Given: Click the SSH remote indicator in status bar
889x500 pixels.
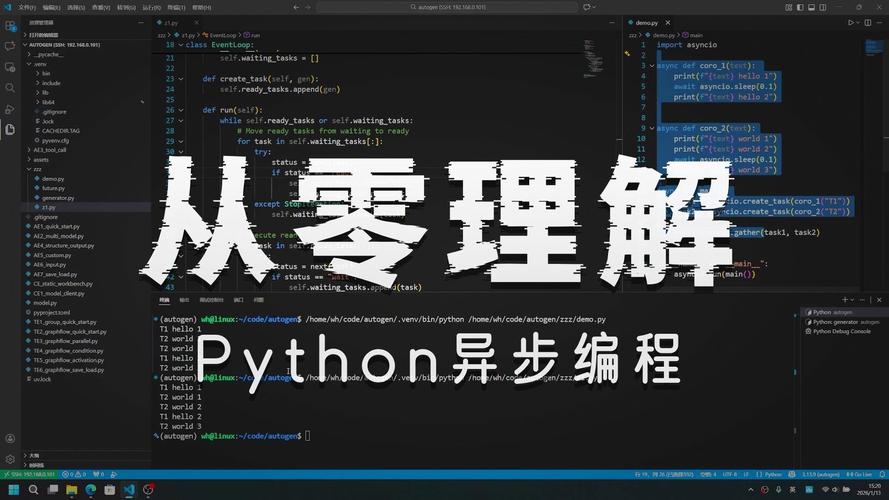Looking at the screenshot, I should (x=29, y=474).
